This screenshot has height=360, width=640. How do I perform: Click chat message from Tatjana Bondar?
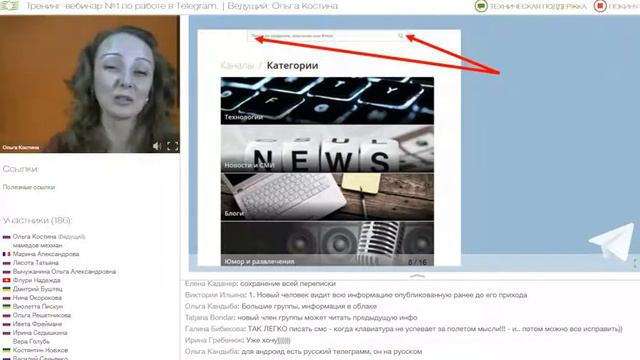point(301,317)
